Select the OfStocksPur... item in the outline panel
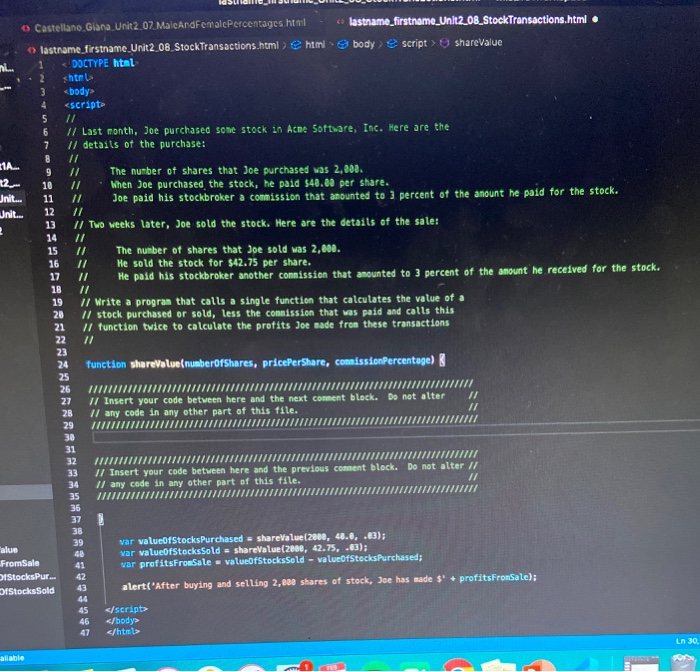700x672 pixels. pos(28,577)
